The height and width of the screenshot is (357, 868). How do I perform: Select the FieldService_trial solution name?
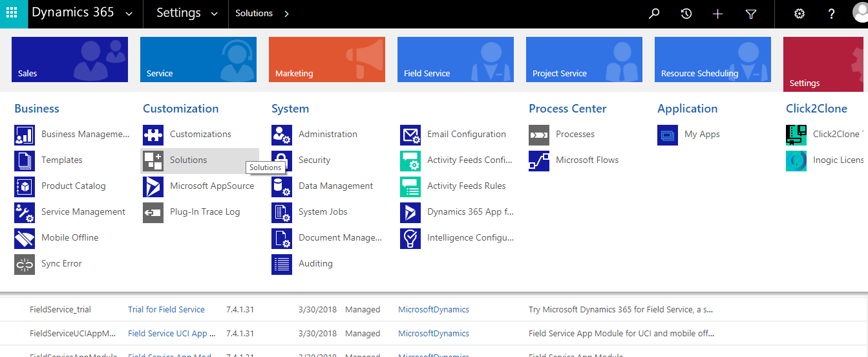tap(60, 309)
